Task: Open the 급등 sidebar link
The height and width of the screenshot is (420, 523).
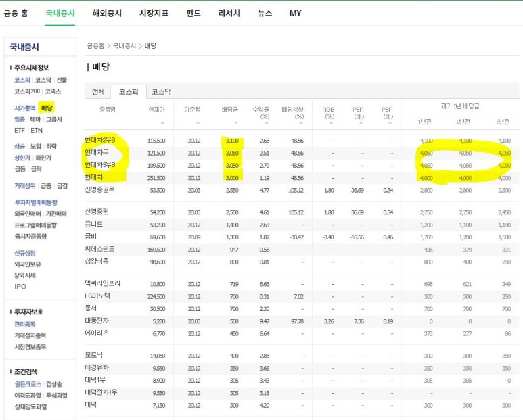Action: click(x=20, y=169)
